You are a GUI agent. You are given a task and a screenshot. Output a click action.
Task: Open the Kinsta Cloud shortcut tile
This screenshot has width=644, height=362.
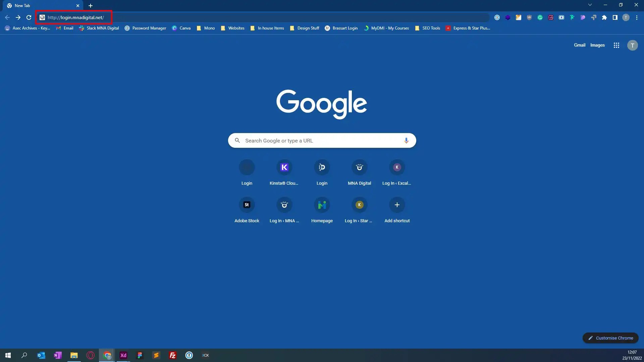point(284,167)
